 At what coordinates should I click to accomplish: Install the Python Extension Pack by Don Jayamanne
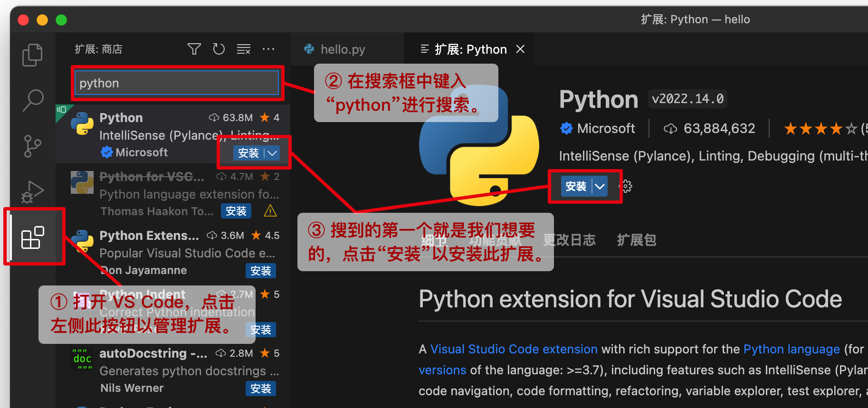point(260,271)
